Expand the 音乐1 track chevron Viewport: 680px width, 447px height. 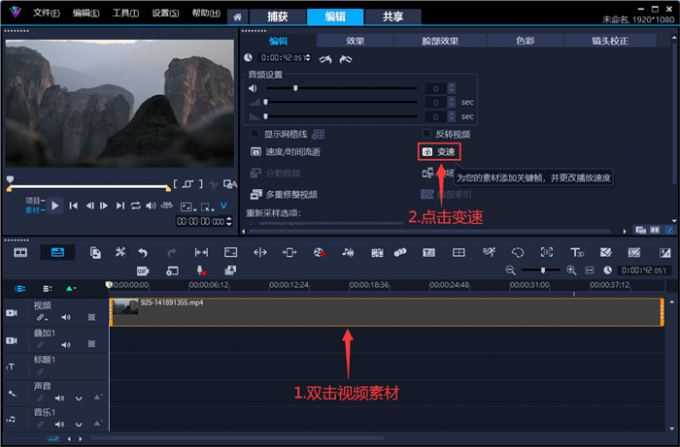click(78, 424)
